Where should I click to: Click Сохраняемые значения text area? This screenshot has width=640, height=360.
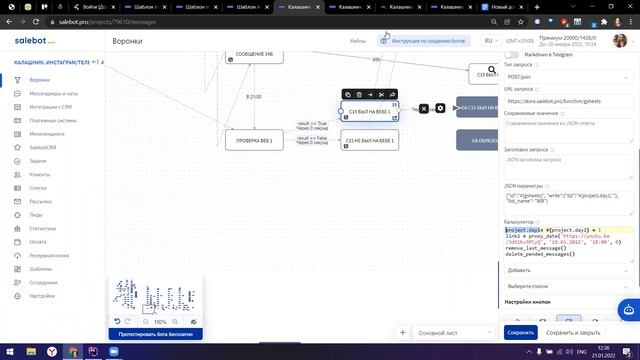[568, 131]
